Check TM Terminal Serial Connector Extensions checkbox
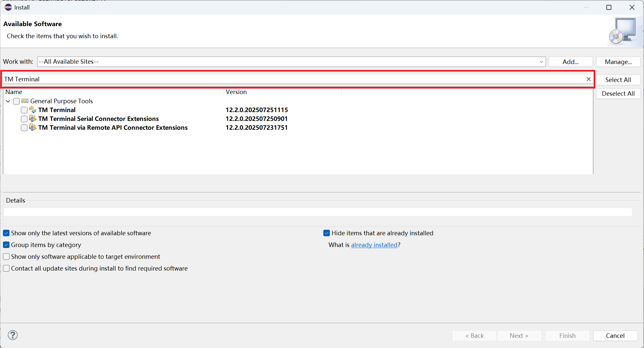This screenshot has width=644, height=348. [24, 119]
